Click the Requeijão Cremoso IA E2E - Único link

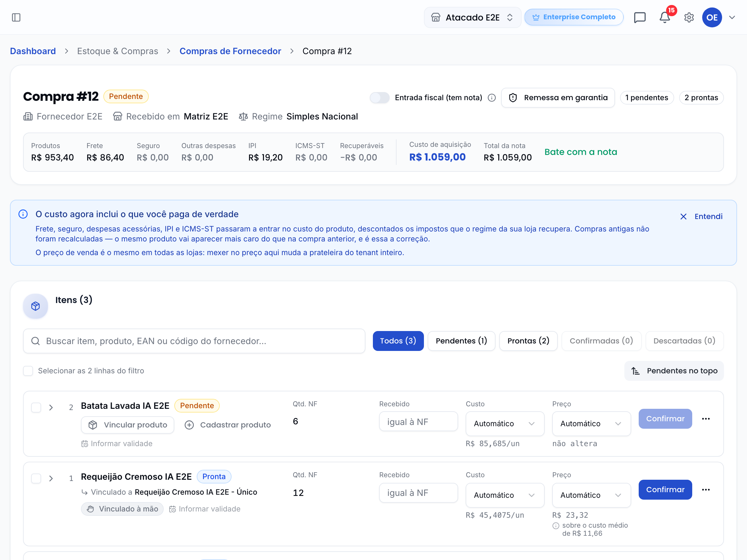pos(196,492)
